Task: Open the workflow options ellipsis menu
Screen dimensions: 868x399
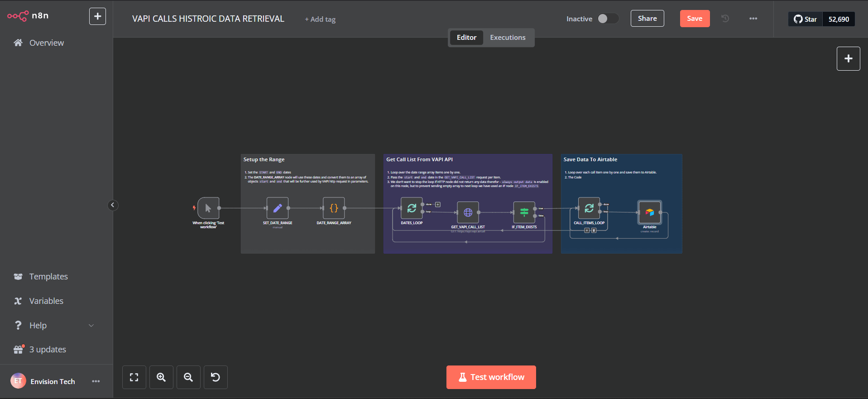Action: pyautogui.click(x=753, y=19)
